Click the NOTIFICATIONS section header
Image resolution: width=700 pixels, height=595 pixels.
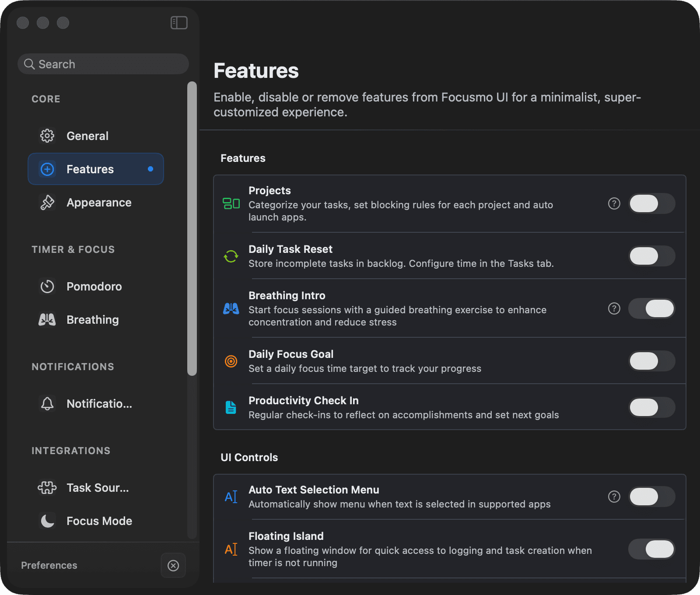pos(73,367)
